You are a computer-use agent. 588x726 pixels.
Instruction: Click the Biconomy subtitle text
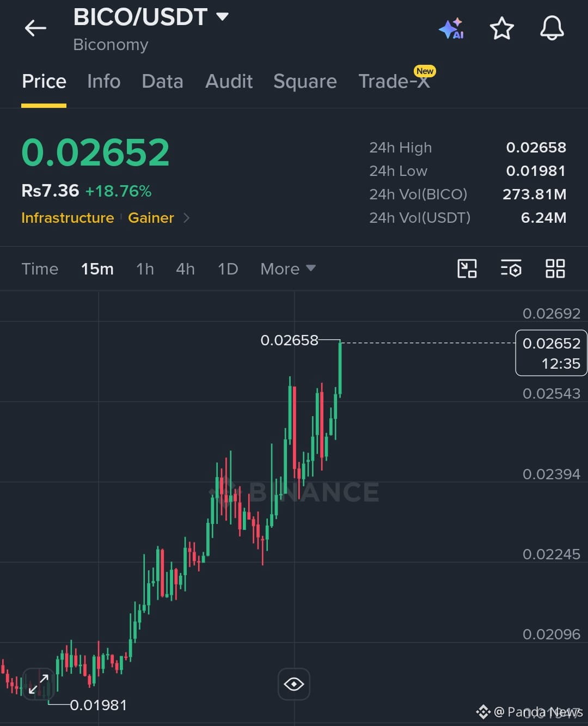pyautogui.click(x=111, y=45)
